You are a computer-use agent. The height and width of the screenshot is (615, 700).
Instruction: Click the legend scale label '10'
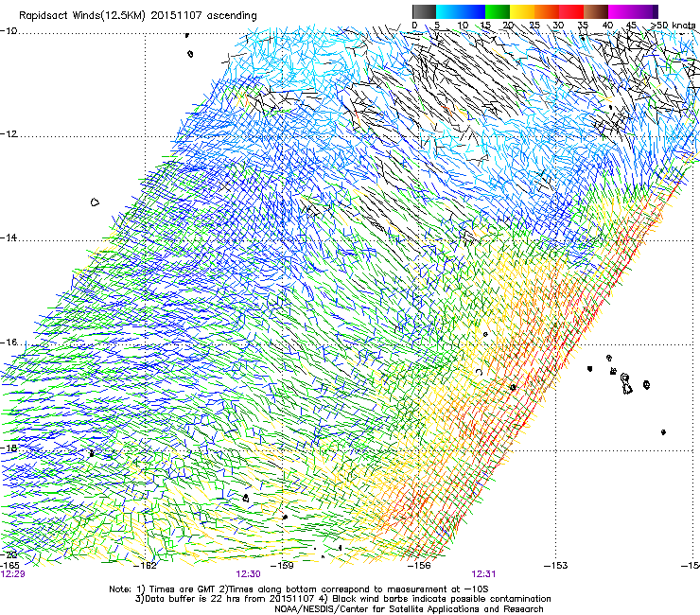(x=463, y=25)
